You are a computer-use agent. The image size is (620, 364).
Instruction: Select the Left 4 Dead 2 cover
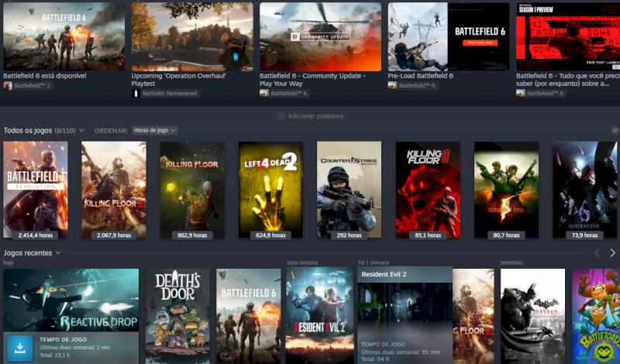click(x=270, y=190)
